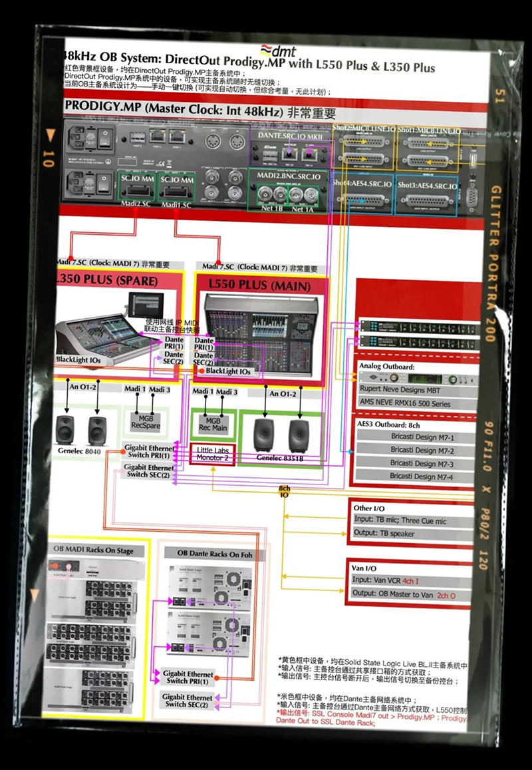532x770 pixels.
Task: Click the 'SC.IO MM' label above Madi2.SC
Action: (x=137, y=180)
